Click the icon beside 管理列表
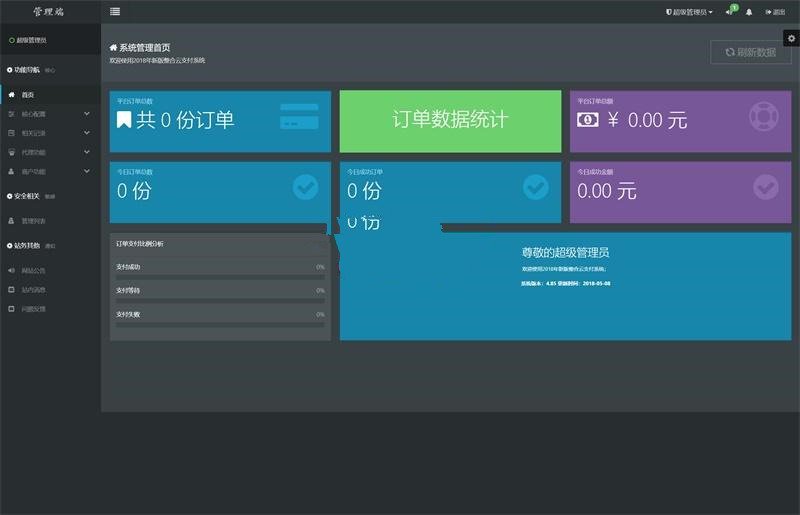 (11, 221)
